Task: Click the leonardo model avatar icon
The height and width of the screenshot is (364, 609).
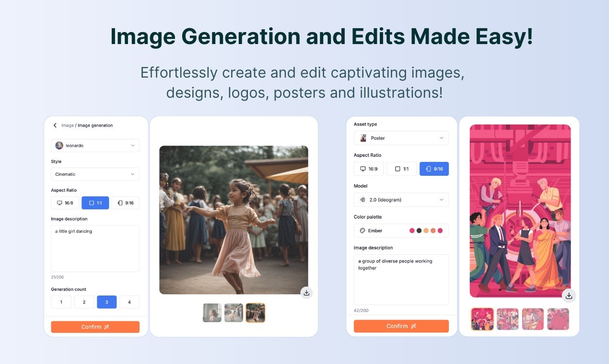Action: coord(59,146)
